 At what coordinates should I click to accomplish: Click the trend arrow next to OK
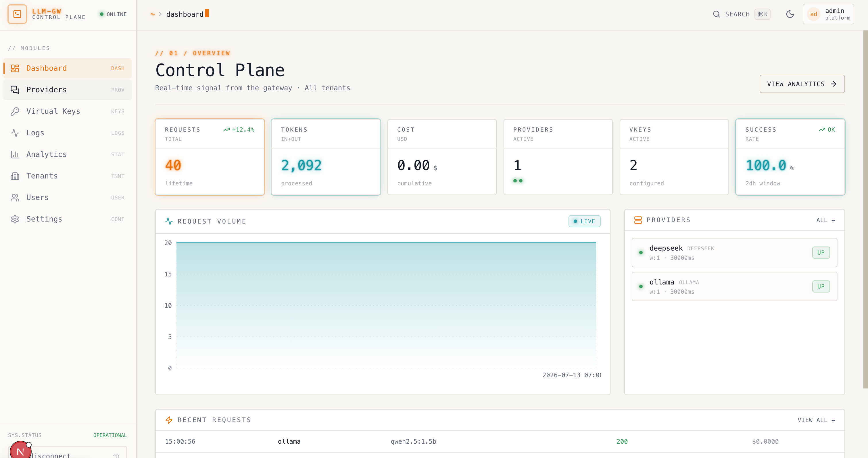point(822,130)
